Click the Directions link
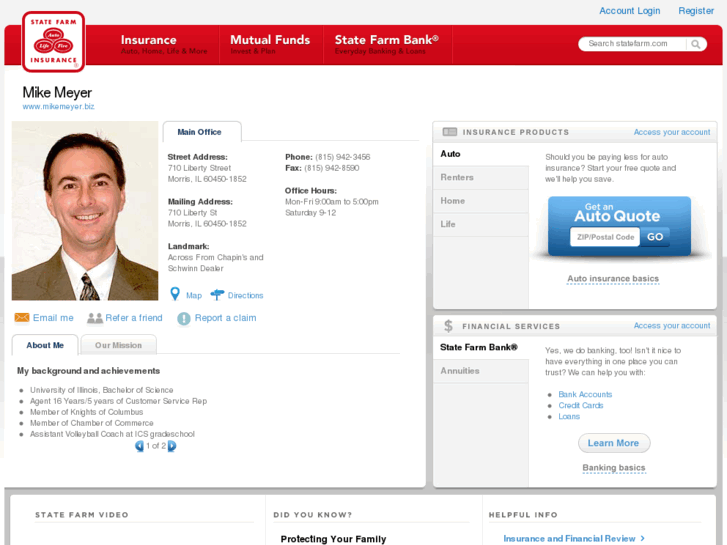727x545 pixels. 245,295
